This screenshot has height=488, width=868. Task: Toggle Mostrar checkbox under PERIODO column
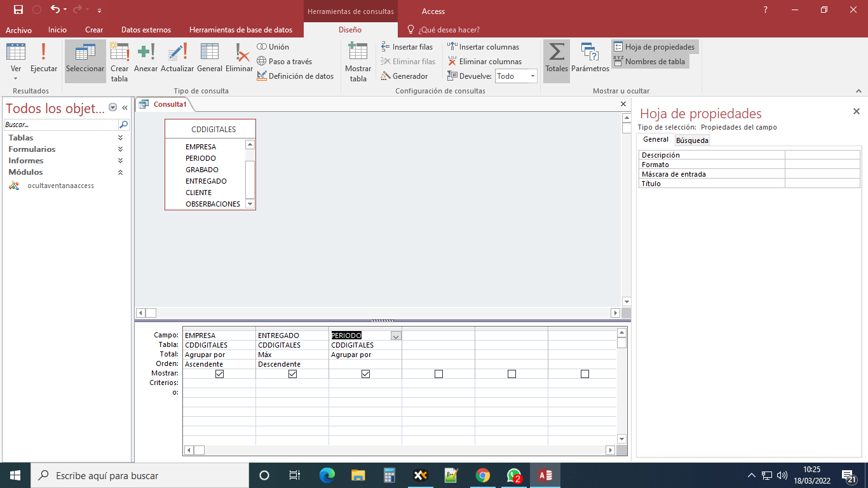[365, 374]
